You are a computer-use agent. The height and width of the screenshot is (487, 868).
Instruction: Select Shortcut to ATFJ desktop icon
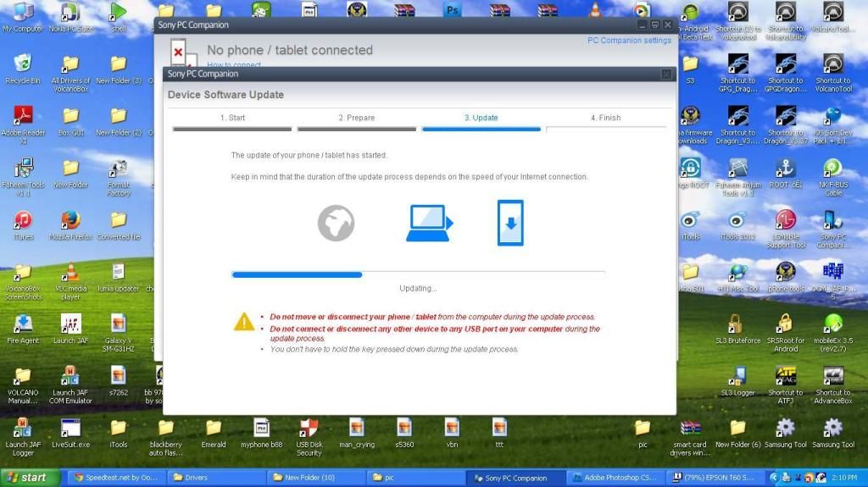[x=786, y=385]
